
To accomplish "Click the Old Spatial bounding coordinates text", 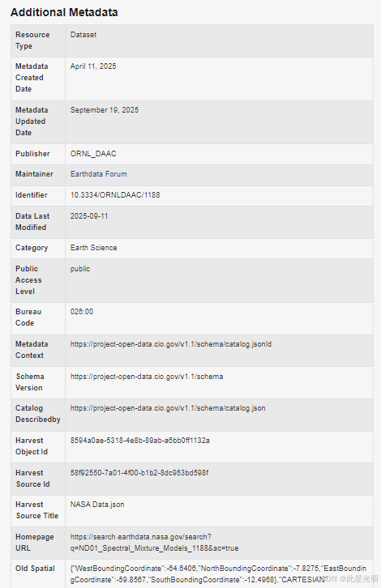I will pyautogui.click(x=218, y=574).
